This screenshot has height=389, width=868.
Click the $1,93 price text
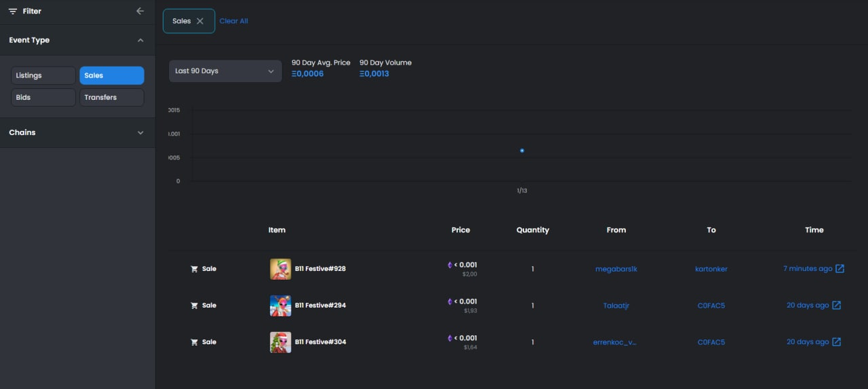(471, 311)
